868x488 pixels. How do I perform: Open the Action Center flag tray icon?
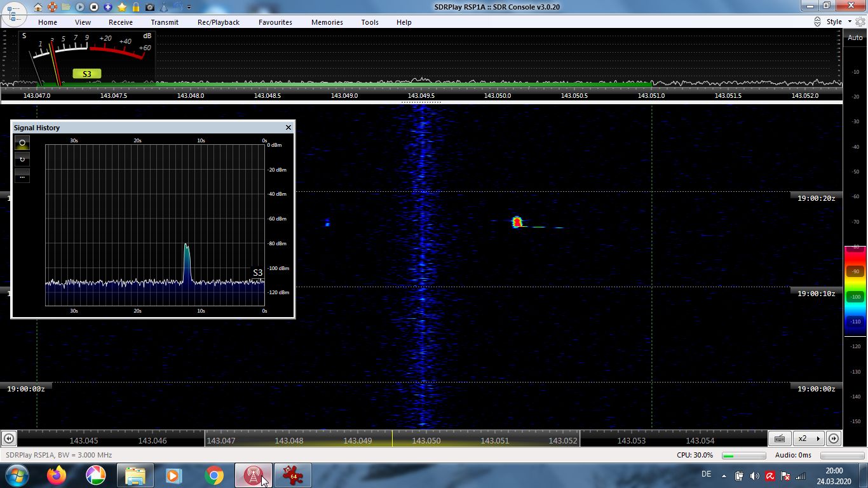(785, 476)
